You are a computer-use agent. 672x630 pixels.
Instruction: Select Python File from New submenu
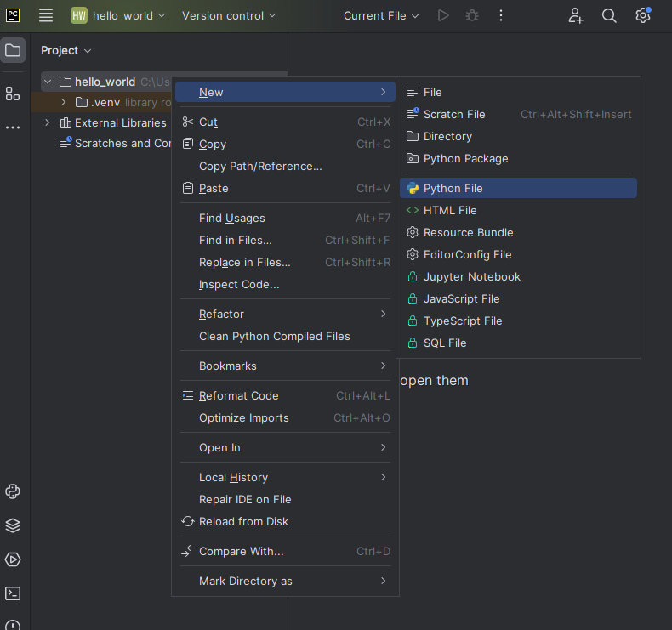coord(453,188)
